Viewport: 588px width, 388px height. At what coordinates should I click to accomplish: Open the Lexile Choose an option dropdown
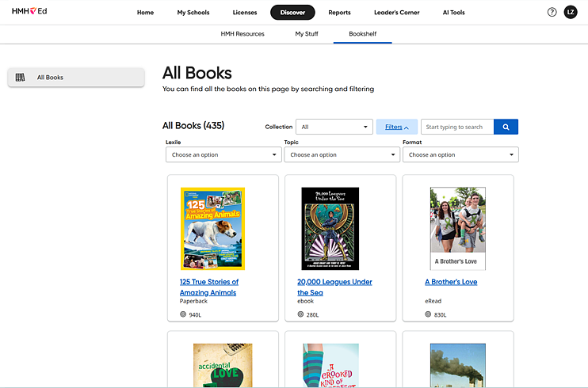223,154
